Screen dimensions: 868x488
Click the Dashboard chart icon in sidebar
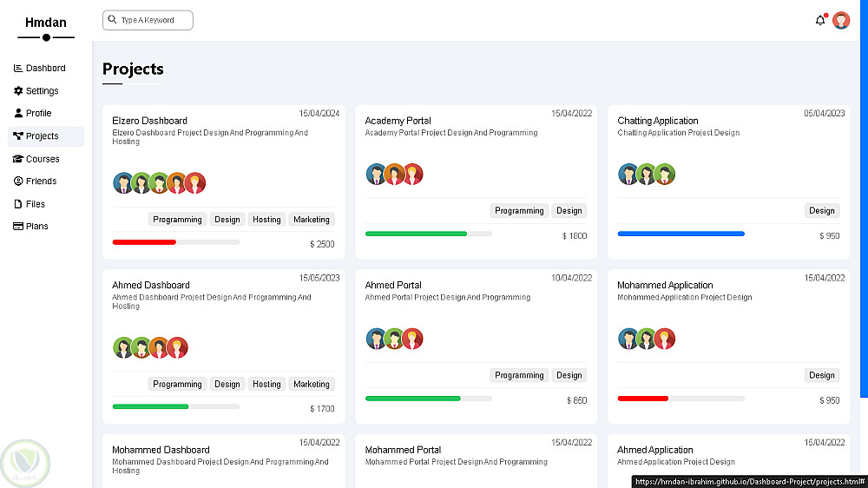18,68
